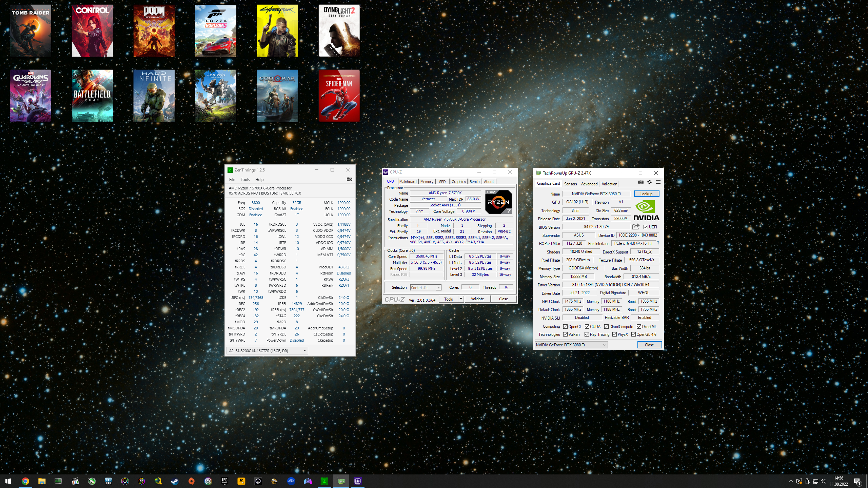Click CPU-Z Validate button
Viewport: 868px width, 488px height.
pos(477,299)
